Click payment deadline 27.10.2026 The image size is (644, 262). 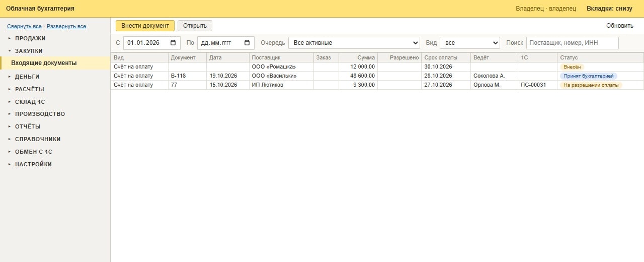pos(438,85)
